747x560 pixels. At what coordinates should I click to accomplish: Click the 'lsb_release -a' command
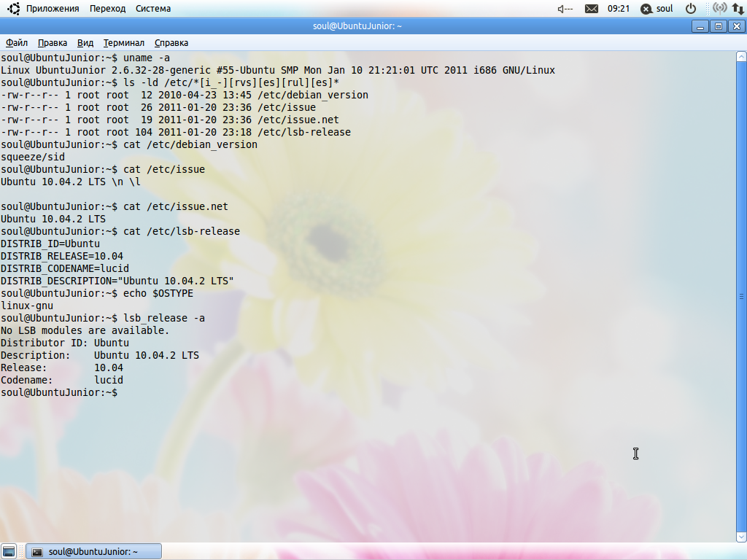click(164, 318)
